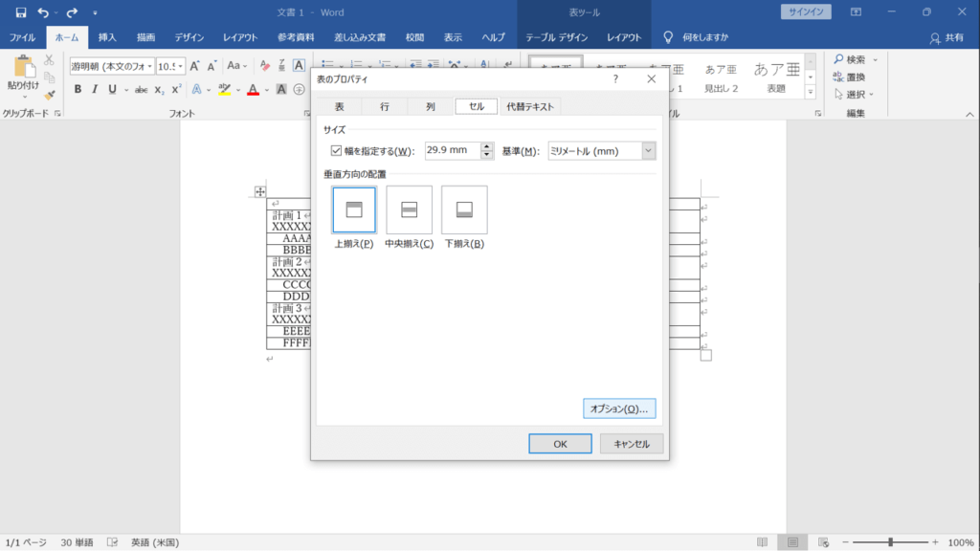
Task: Click the Bold formatting icon
Action: [78, 89]
